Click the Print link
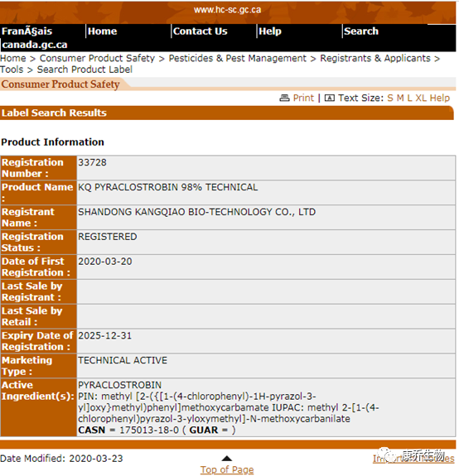 303,98
